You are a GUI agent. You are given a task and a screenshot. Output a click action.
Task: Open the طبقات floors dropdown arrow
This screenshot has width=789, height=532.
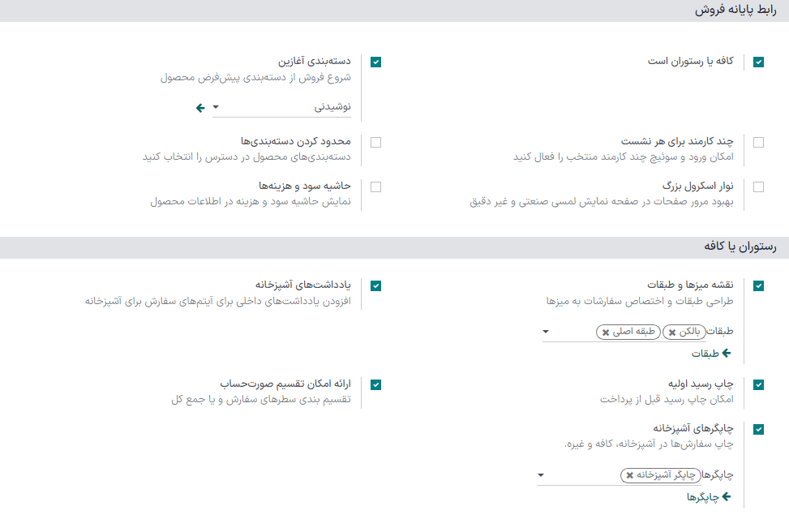click(545, 332)
